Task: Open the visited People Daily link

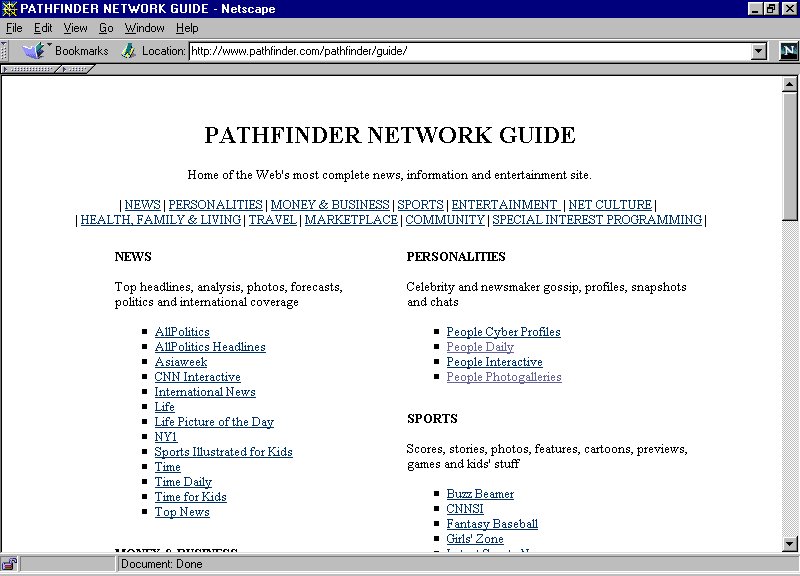Action: pos(480,347)
